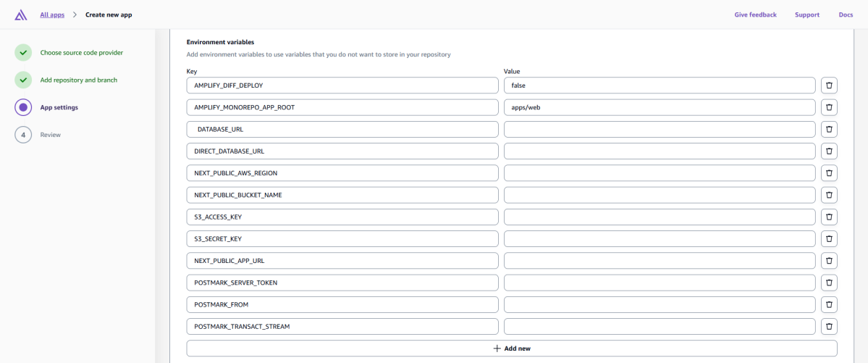Edit the POSTMARK_TRANSACT_STREAM key field
This screenshot has height=363, width=868.
tap(342, 327)
